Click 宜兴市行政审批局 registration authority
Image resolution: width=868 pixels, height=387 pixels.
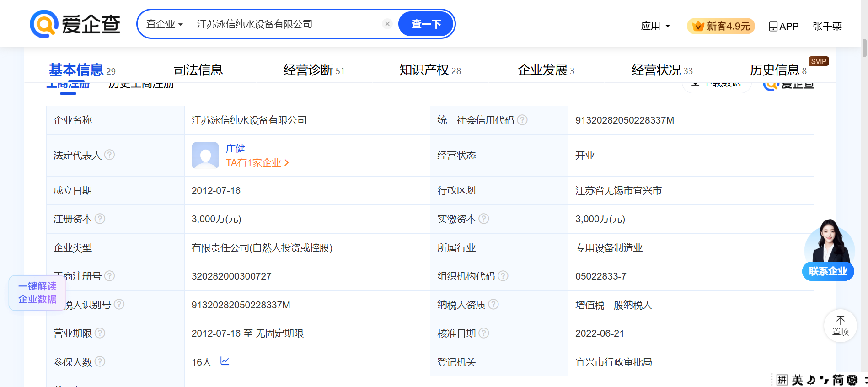tap(614, 362)
